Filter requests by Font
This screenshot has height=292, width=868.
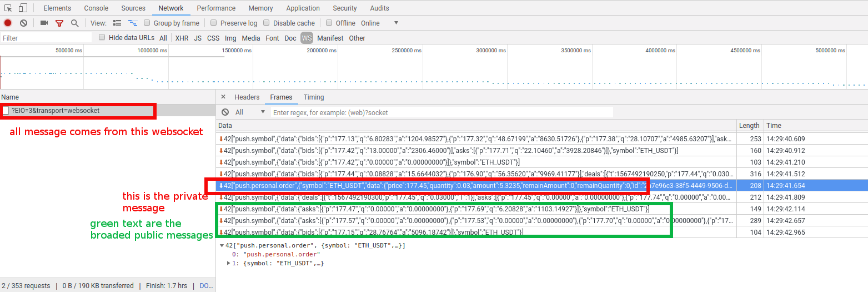(x=272, y=38)
